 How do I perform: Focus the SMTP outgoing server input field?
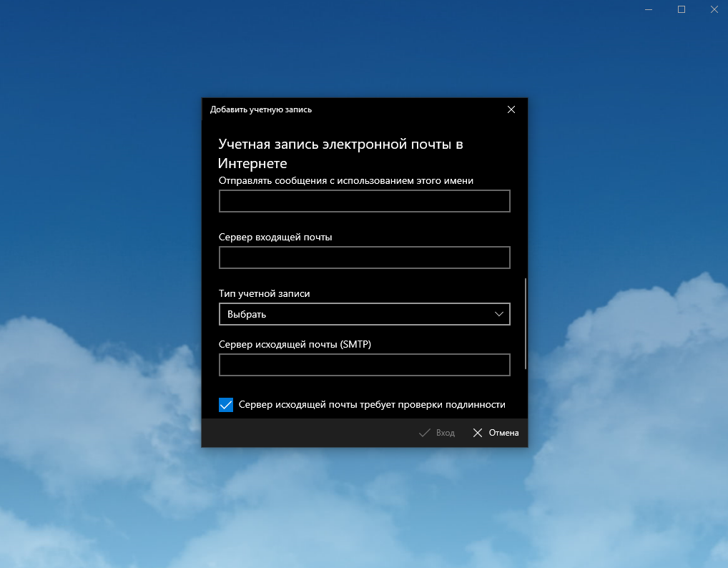click(x=364, y=365)
